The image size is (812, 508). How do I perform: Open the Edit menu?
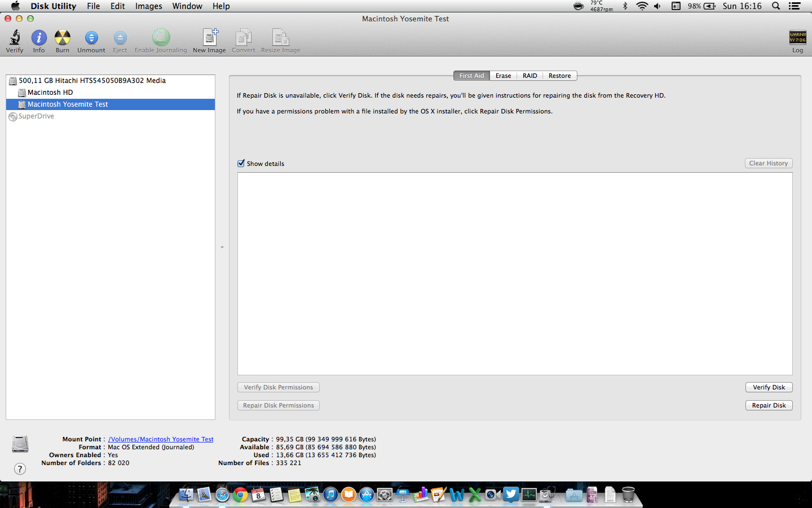coord(118,6)
